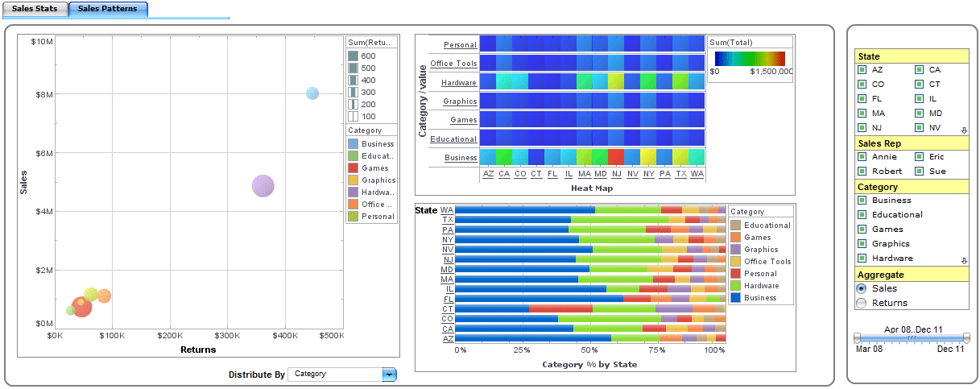
Task: Click the blue Business segment for FL bar
Action: (x=539, y=299)
